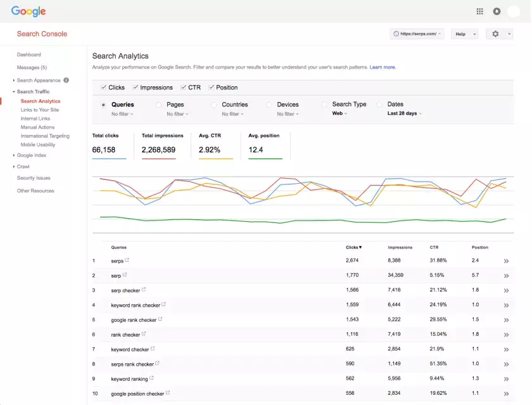Open the notifications bell icon
Viewport: 532px width, 405px height.
[x=497, y=11]
